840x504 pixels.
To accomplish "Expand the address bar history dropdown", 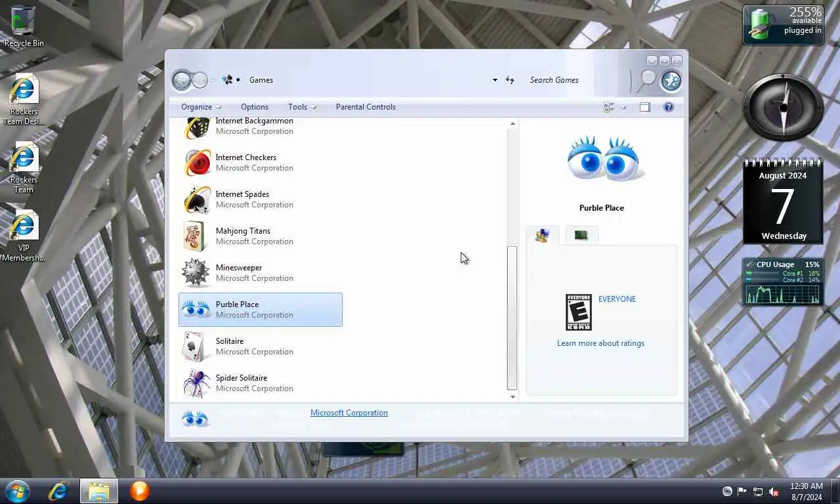I will (495, 80).
